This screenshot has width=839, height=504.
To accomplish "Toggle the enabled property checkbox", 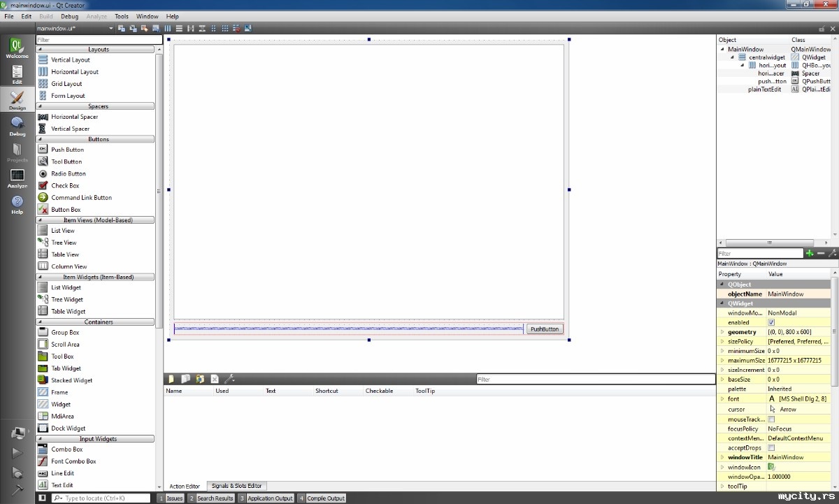I will pyautogui.click(x=771, y=323).
